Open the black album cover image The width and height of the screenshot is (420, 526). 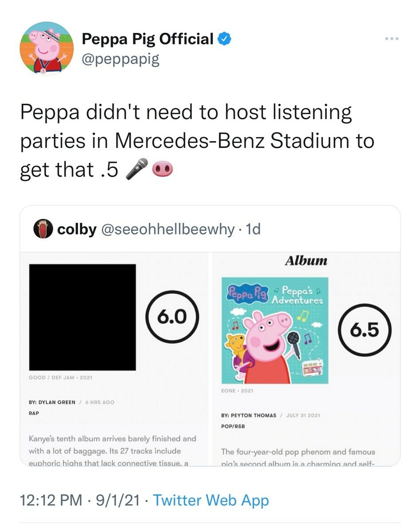coord(83,317)
